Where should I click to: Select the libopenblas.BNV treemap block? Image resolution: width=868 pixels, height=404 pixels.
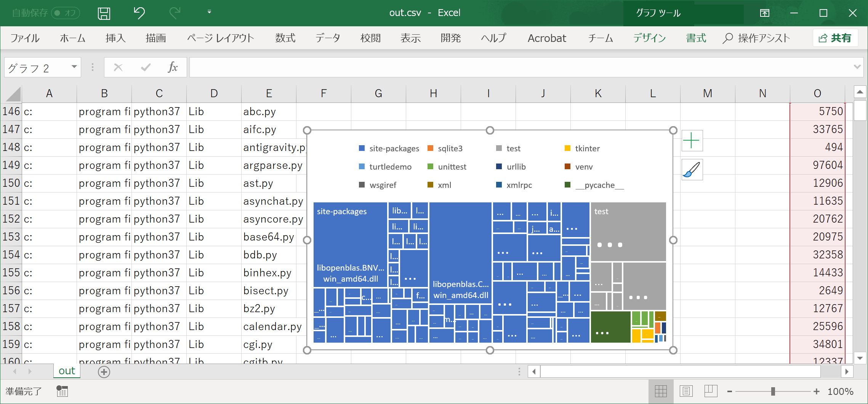click(350, 245)
